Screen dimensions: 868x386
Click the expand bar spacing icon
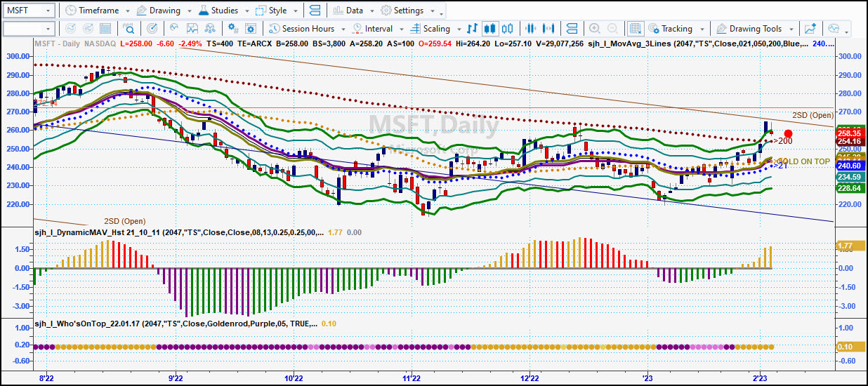(550, 29)
